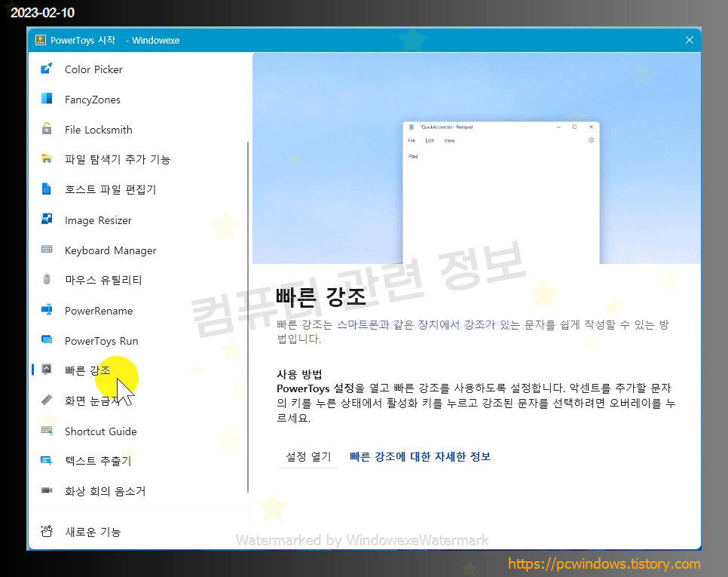Image resolution: width=728 pixels, height=577 pixels.
Task: Go to Image Resizer page
Action: point(139,220)
